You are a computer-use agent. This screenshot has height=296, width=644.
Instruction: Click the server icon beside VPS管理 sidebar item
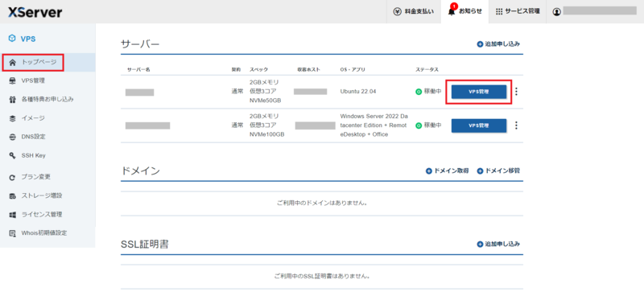point(12,80)
